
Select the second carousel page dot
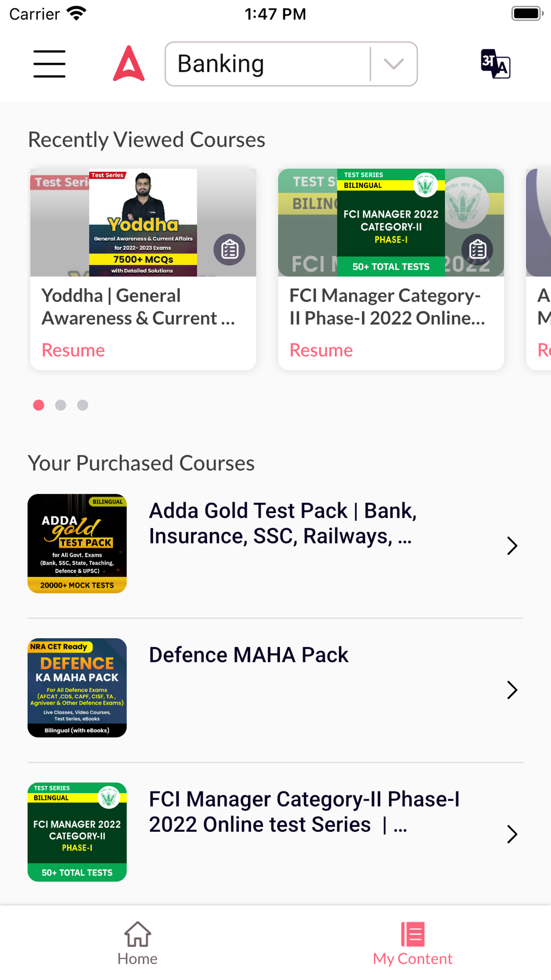pyautogui.click(x=61, y=405)
